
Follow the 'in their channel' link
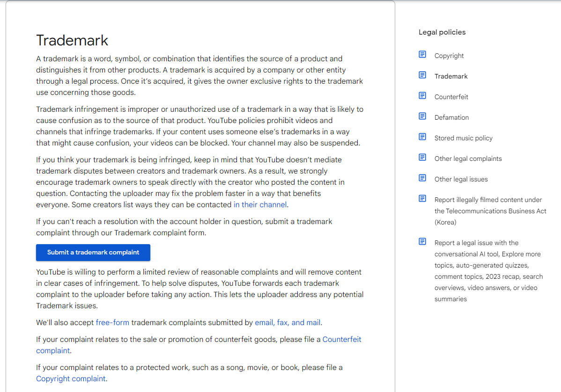pyautogui.click(x=260, y=205)
